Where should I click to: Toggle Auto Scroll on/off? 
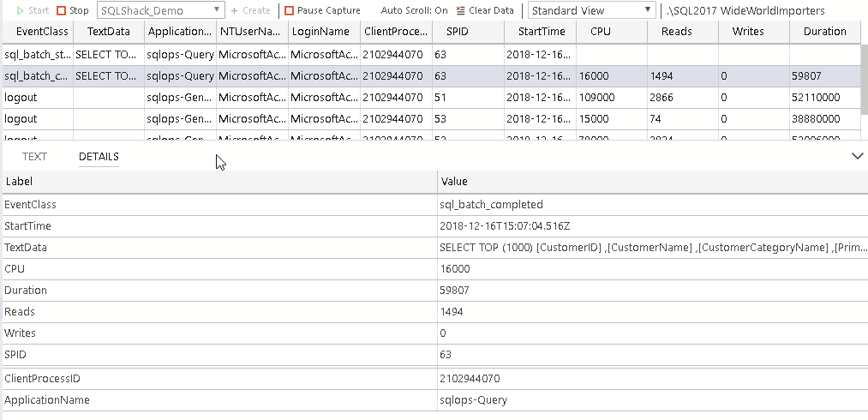point(414,11)
